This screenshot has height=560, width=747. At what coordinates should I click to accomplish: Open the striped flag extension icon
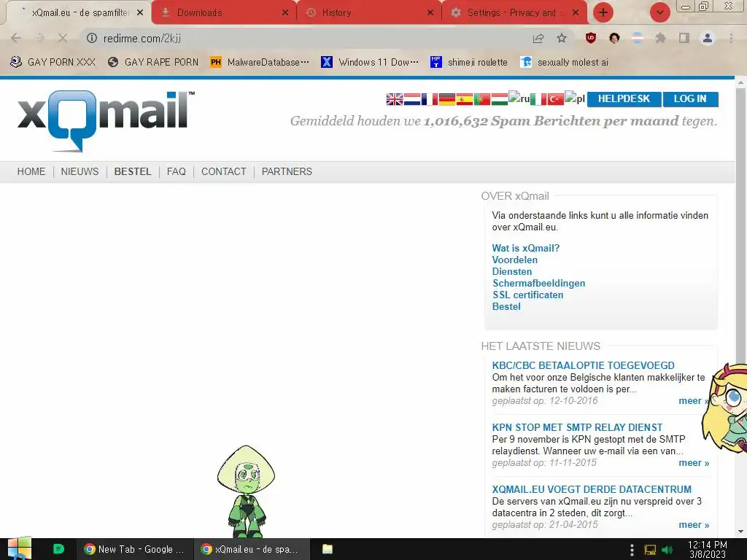(638, 38)
